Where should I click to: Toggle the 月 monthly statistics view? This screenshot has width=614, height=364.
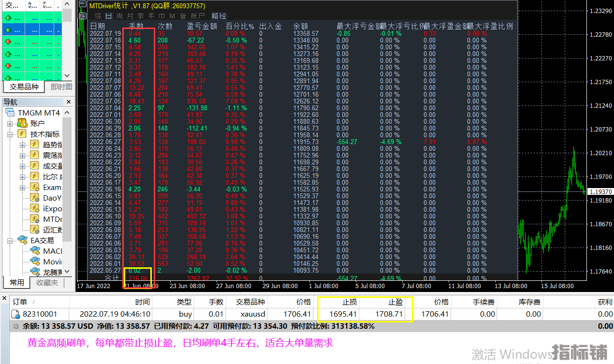(x=130, y=15)
